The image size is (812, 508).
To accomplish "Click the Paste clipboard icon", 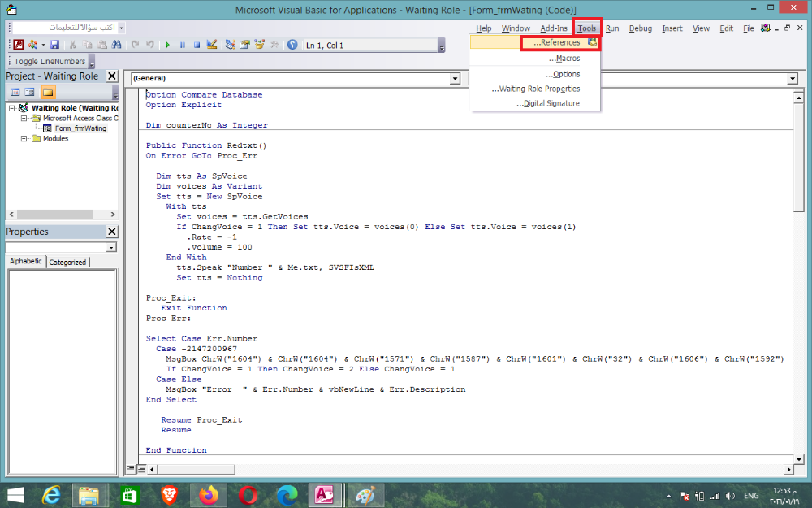I will [x=102, y=45].
